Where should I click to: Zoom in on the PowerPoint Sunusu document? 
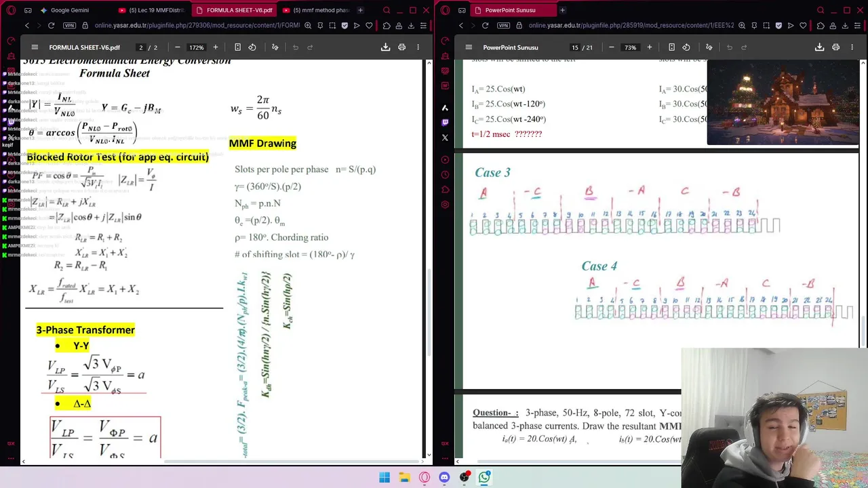[649, 47]
